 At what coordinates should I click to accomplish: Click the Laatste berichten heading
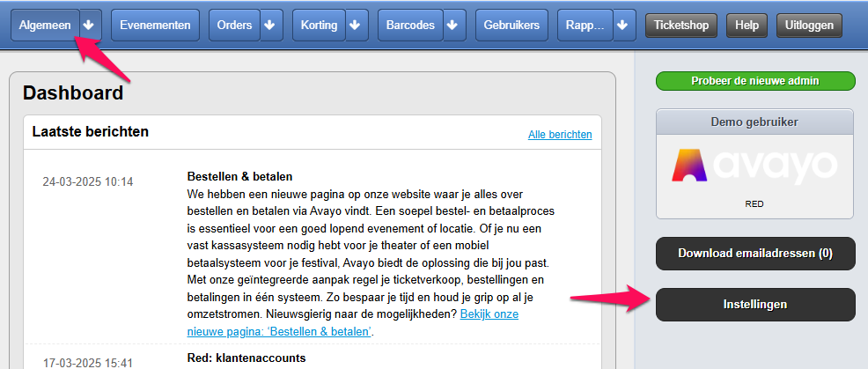90,132
